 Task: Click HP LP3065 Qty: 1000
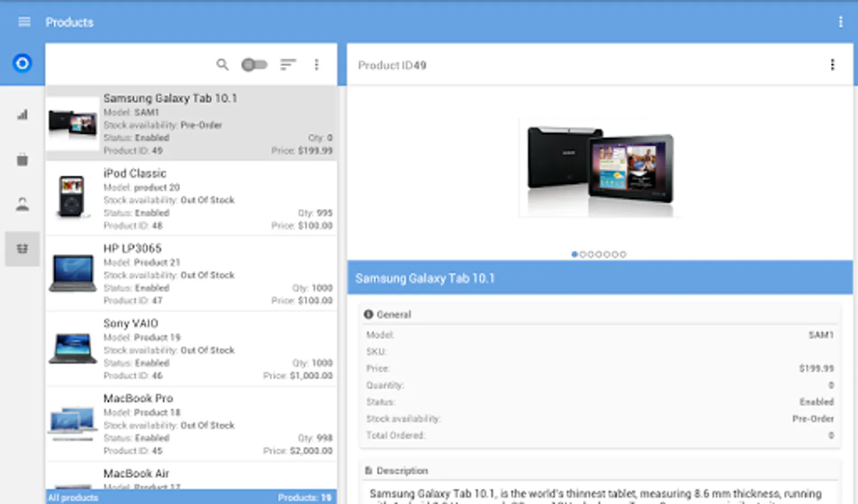tap(312, 288)
